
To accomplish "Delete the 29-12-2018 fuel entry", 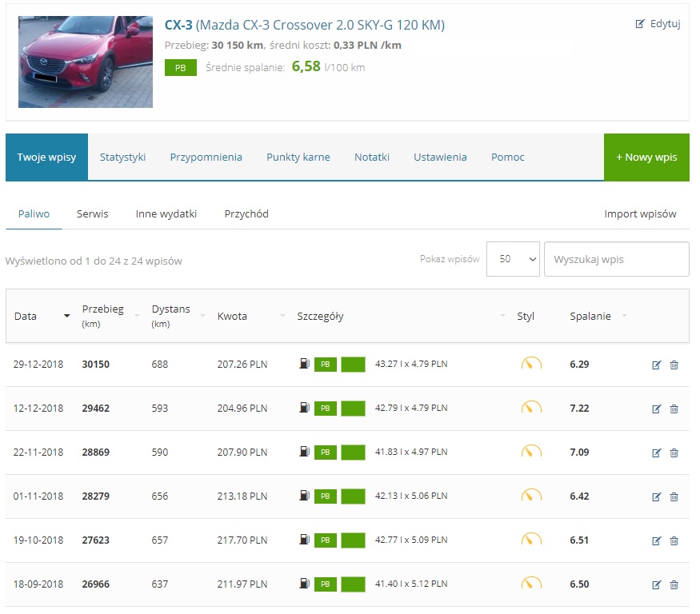I will coord(674,365).
